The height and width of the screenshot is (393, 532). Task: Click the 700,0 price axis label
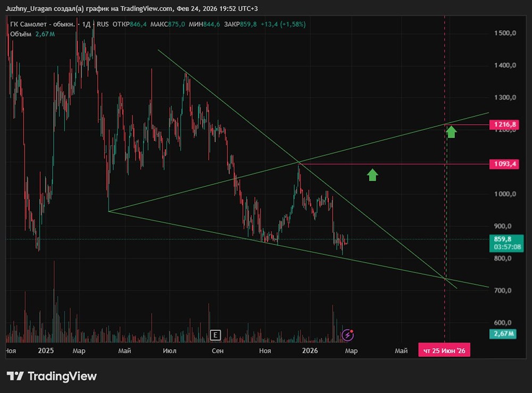[x=503, y=290]
